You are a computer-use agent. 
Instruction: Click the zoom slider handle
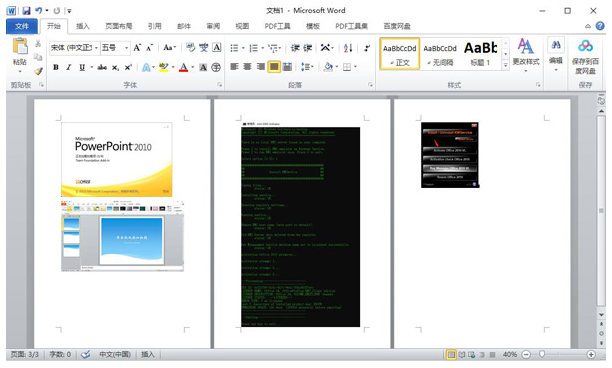point(542,354)
